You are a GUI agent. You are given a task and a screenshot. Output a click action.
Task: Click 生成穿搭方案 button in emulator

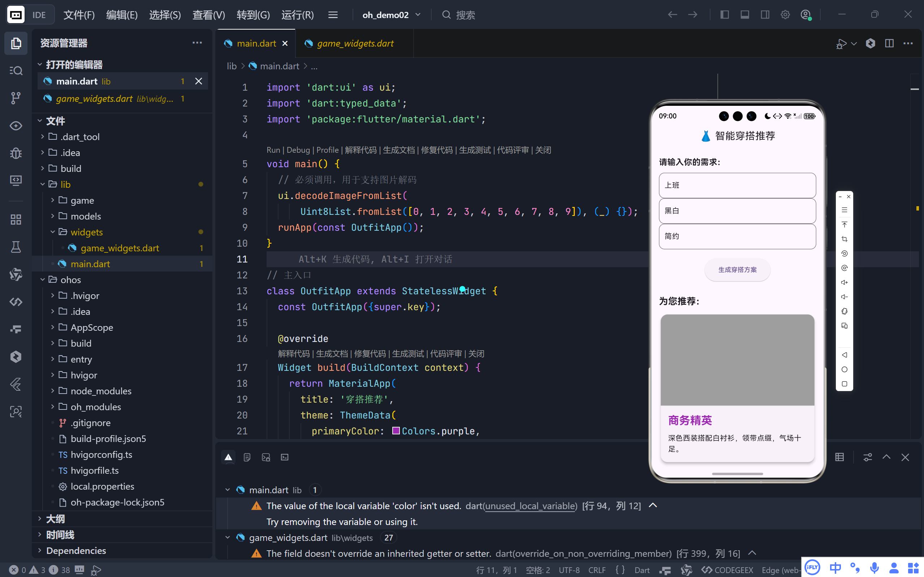click(737, 269)
